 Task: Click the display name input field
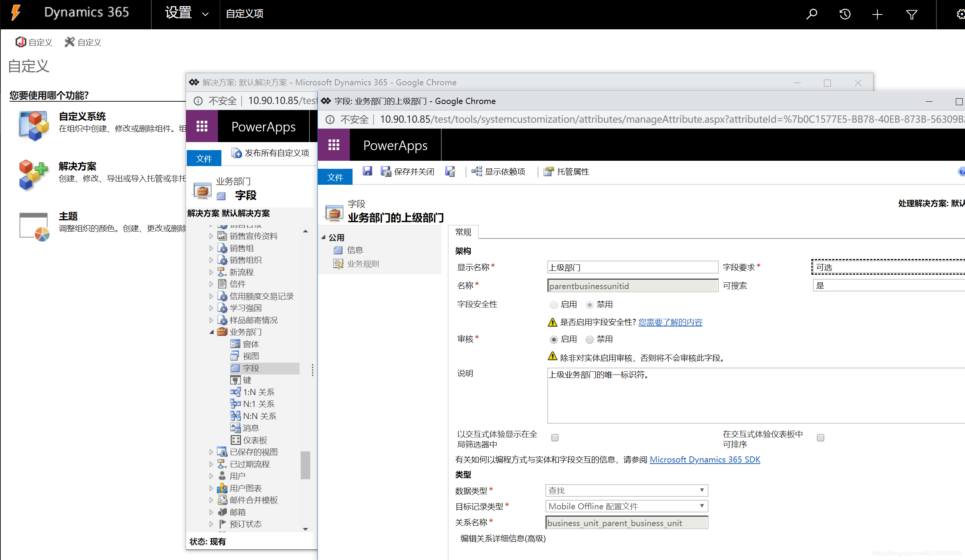point(632,267)
